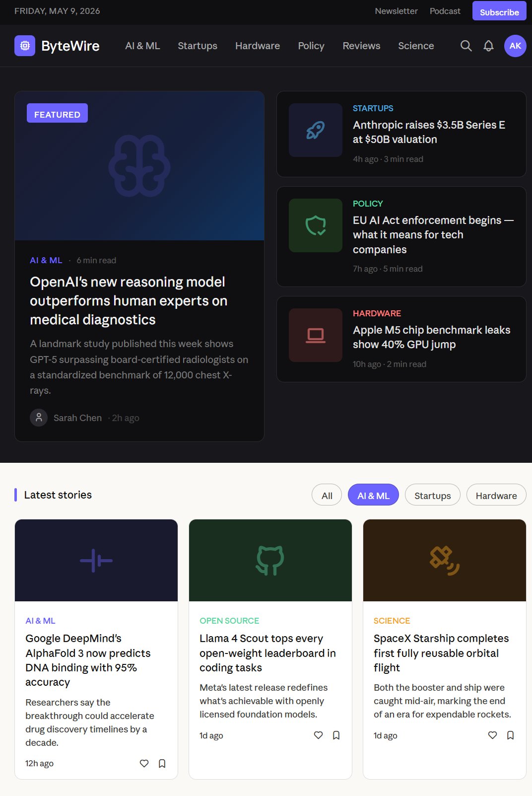Open the Policy nav item
The height and width of the screenshot is (796, 532).
tap(311, 46)
